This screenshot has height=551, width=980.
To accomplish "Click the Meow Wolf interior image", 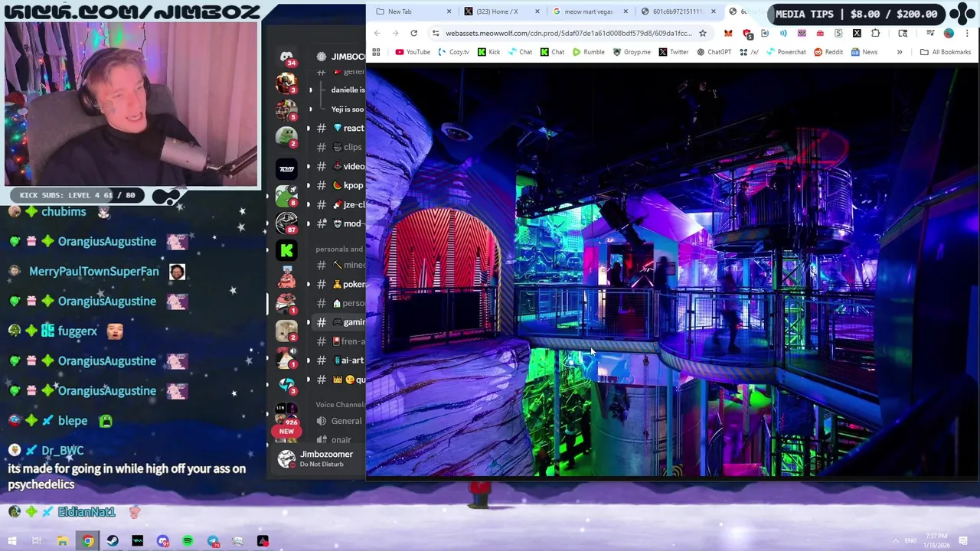I will click(671, 272).
